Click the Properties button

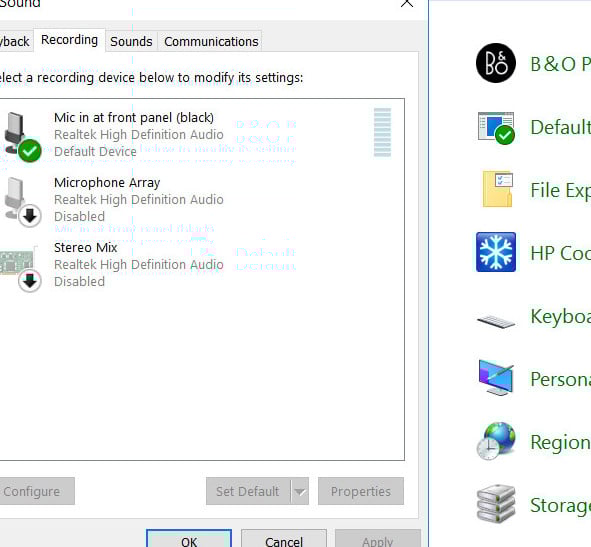tap(361, 491)
